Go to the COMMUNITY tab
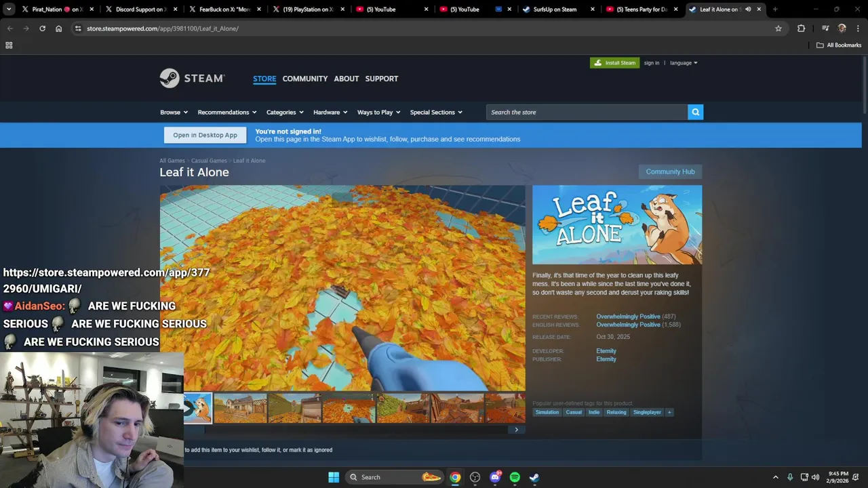This screenshot has height=488, width=868. (x=305, y=79)
